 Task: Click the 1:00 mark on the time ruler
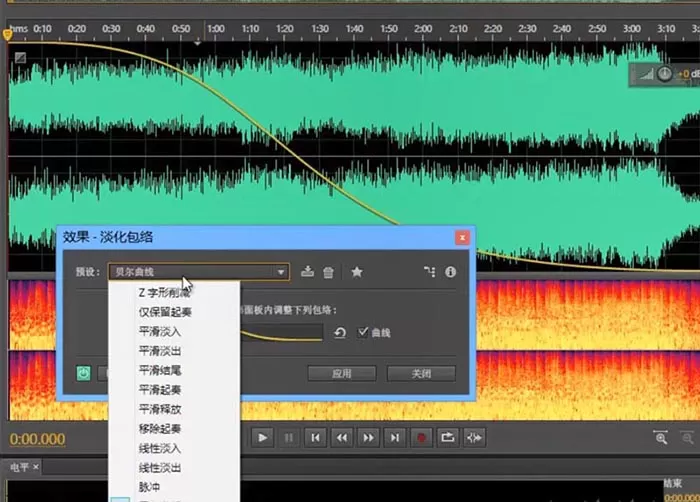click(x=216, y=29)
